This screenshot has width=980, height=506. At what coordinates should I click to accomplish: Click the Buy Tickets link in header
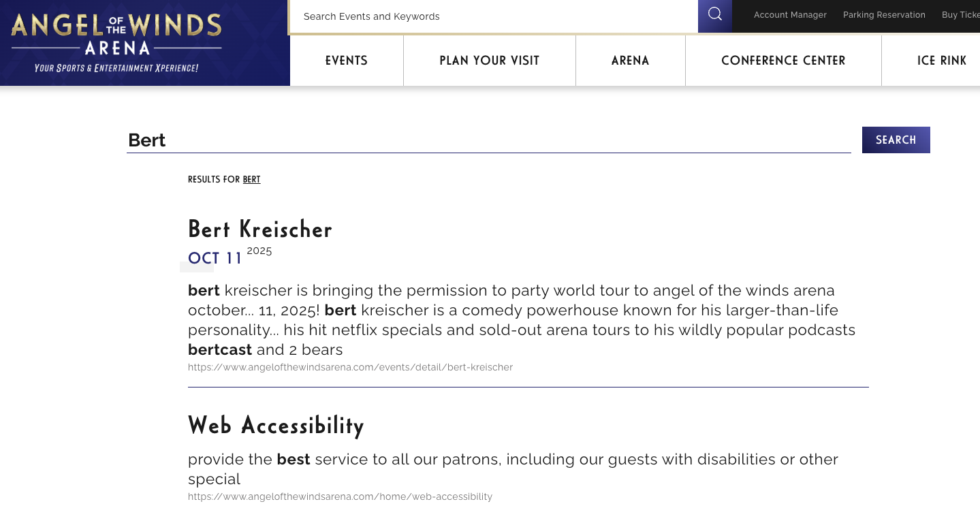point(961,15)
